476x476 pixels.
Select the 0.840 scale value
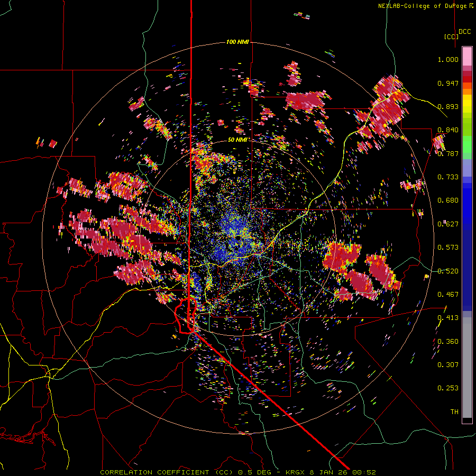coord(448,130)
